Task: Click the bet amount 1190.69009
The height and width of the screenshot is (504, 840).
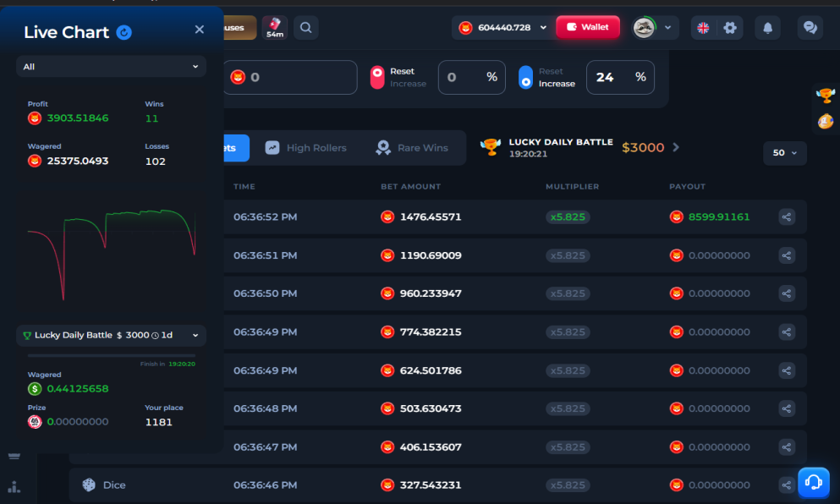Action: coord(431,255)
